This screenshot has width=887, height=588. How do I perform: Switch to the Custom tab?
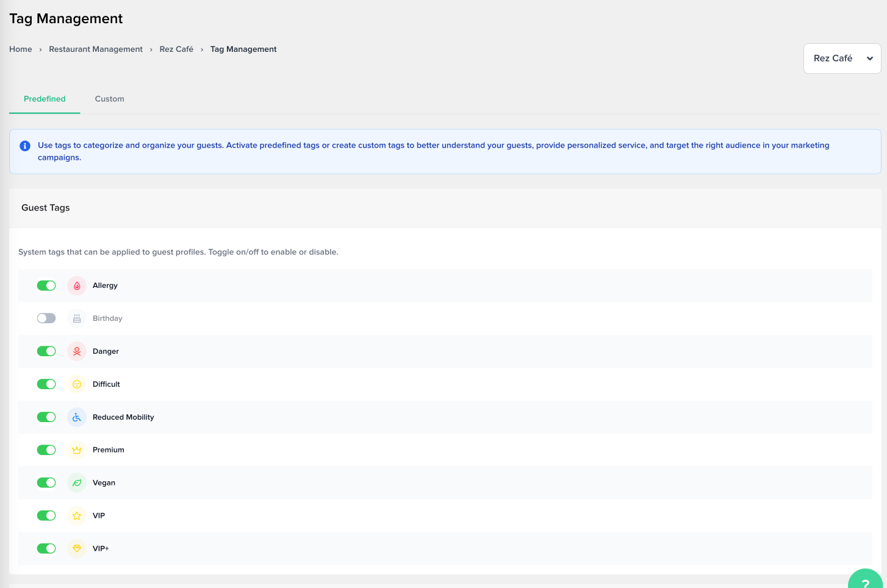(110, 99)
